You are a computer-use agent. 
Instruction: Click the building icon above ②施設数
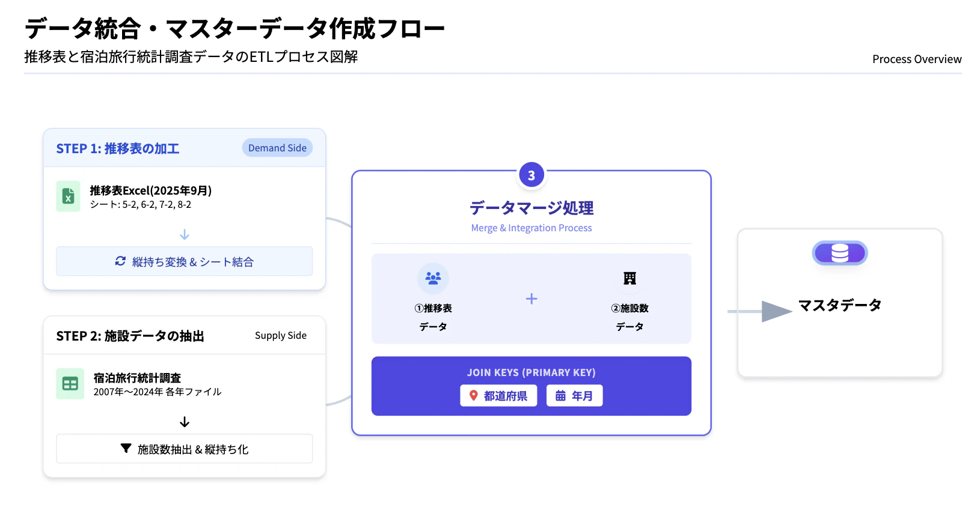coord(629,278)
